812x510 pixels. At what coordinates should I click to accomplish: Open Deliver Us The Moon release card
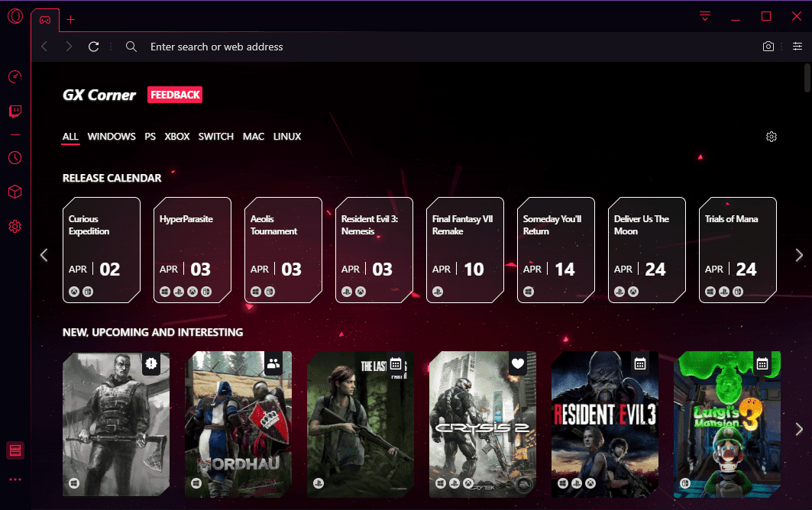(647, 250)
